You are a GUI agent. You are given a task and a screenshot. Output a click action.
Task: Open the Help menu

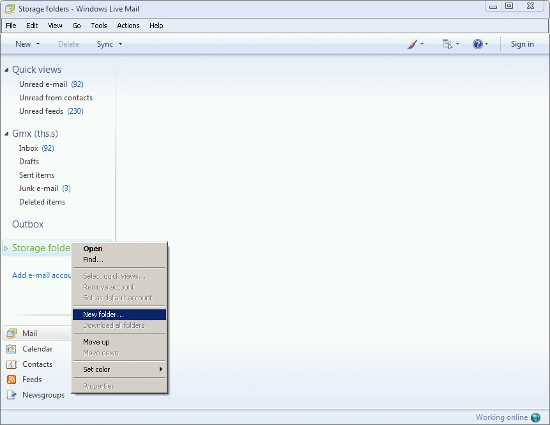[x=156, y=26]
